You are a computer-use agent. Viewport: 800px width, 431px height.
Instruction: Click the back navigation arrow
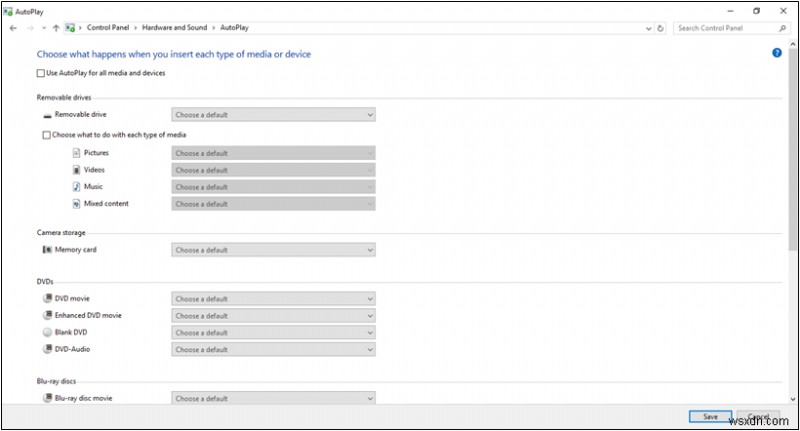tap(13, 28)
